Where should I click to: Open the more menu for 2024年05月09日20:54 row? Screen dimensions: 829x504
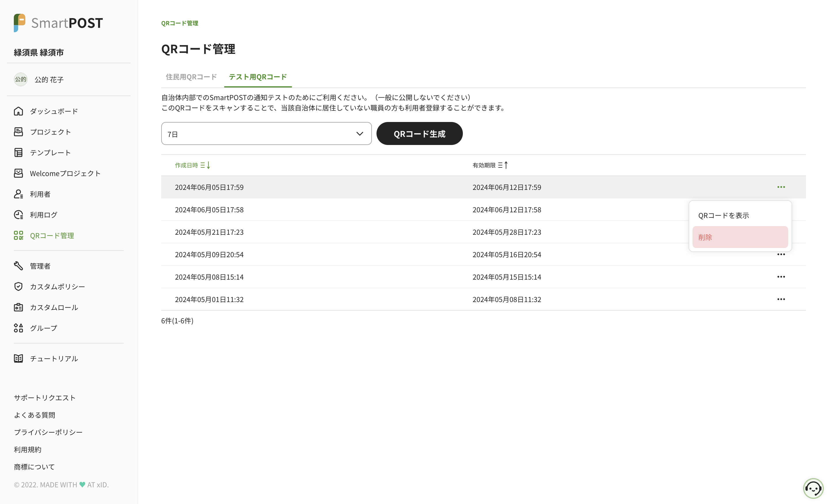(781, 255)
